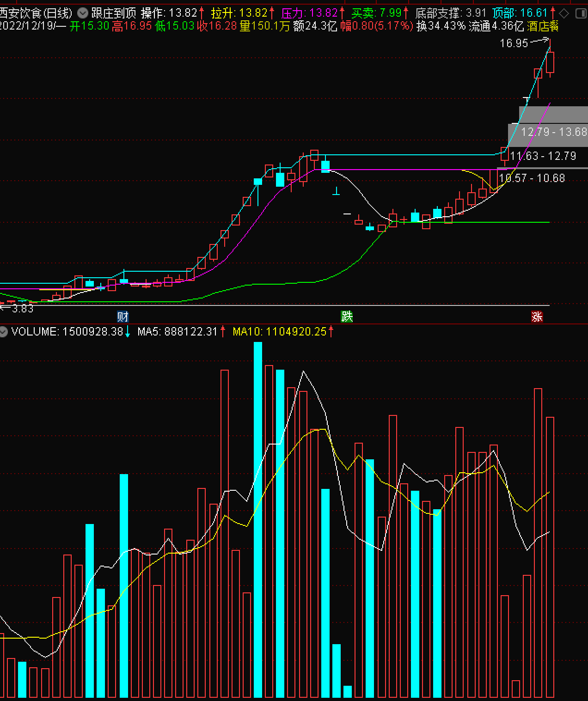Click the 额24.3亿 turnover text
The width and height of the screenshot is (588, 701).
click(315, 26)
